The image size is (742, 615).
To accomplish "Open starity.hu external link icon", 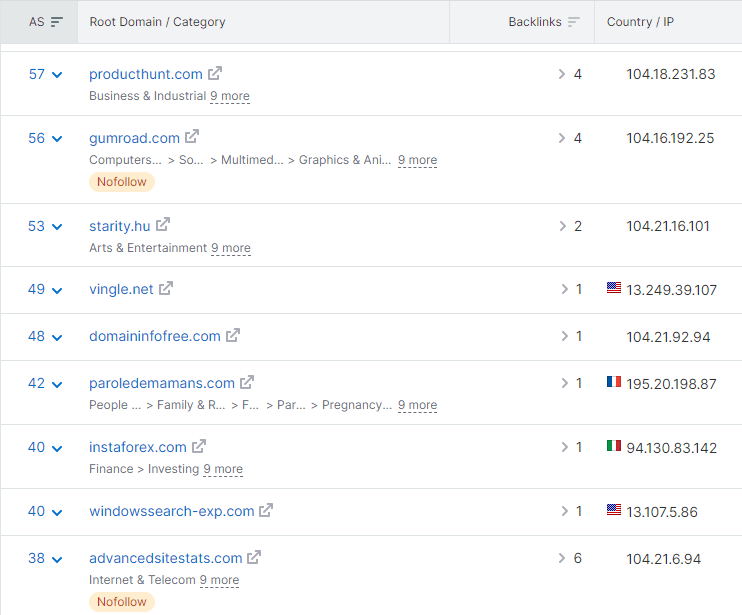I will point(163,225).
